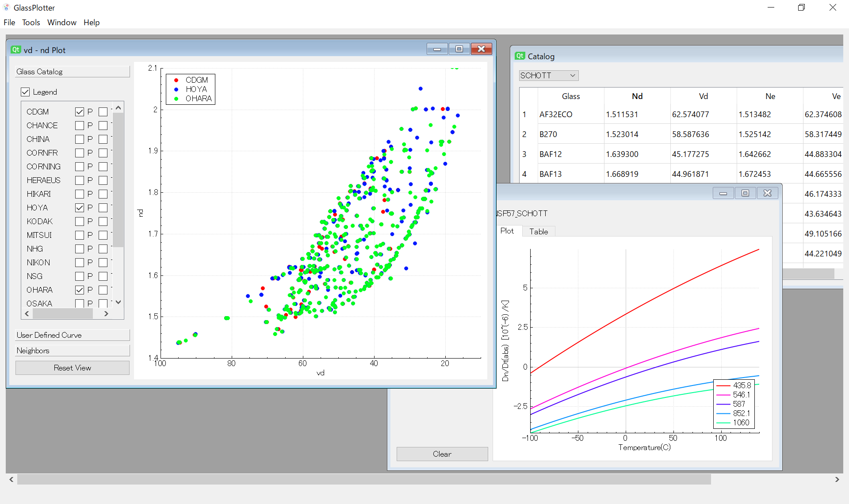Click the HERAEUS catalog label
849x504 pixels.
[x=43, y=180]
